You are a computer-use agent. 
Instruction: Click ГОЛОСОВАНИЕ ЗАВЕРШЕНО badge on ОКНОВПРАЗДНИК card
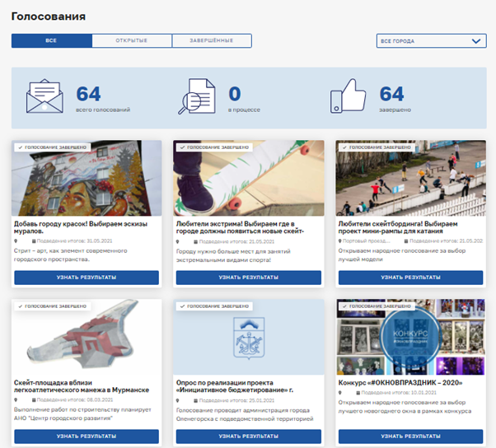click(x=377, y=306)
